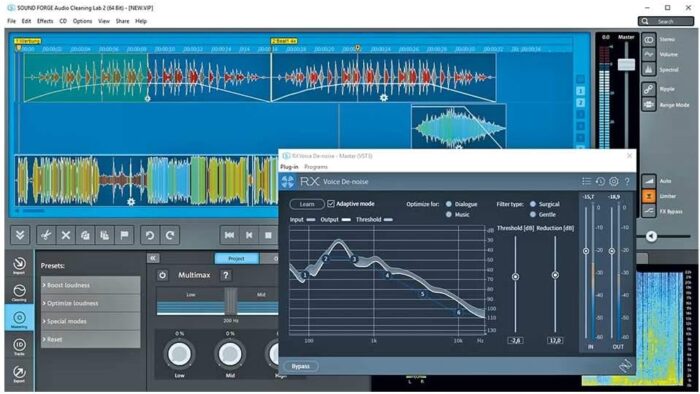Click the Range Mode icon
The height and width of the screenshot is (394, 700).
pyautogui.click(x=649, y=105)
